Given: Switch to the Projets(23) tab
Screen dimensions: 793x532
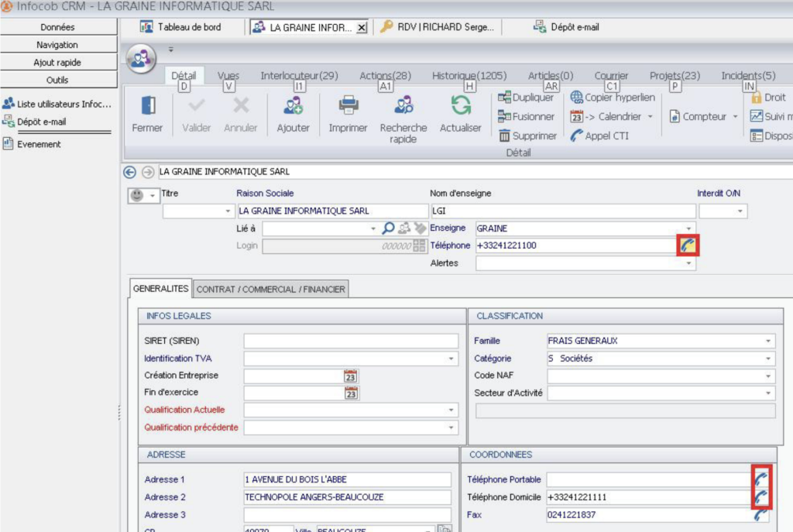Looking at the screenshot, I should (x=675, y=76).
